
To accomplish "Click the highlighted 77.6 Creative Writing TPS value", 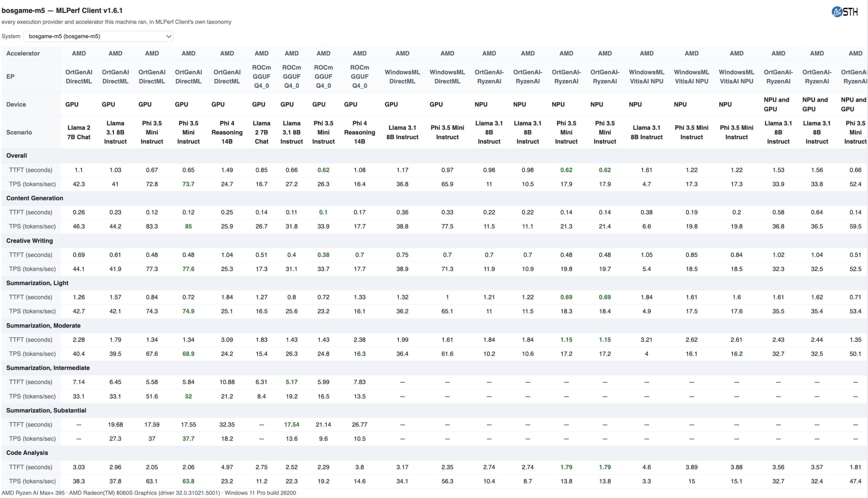I will (188, 269).
